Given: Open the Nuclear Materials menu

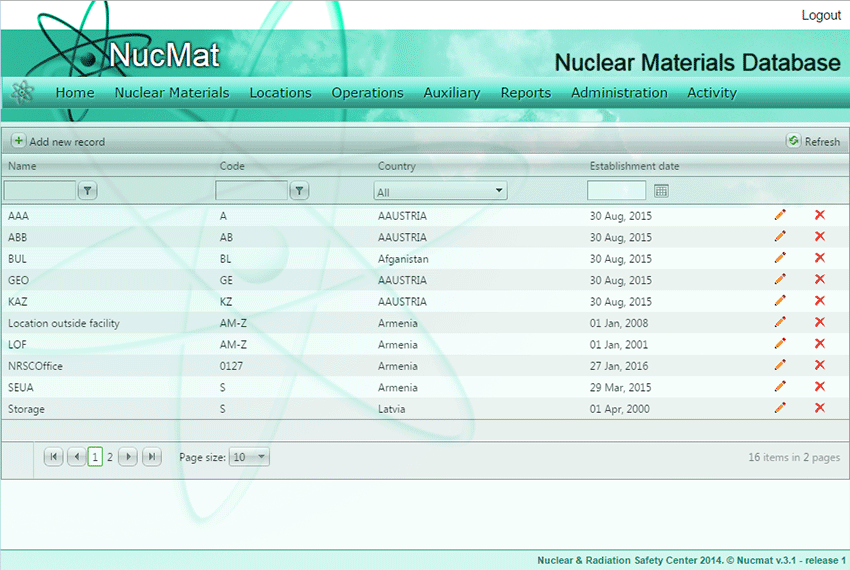Looking at the screenshot, I should 172,93.
